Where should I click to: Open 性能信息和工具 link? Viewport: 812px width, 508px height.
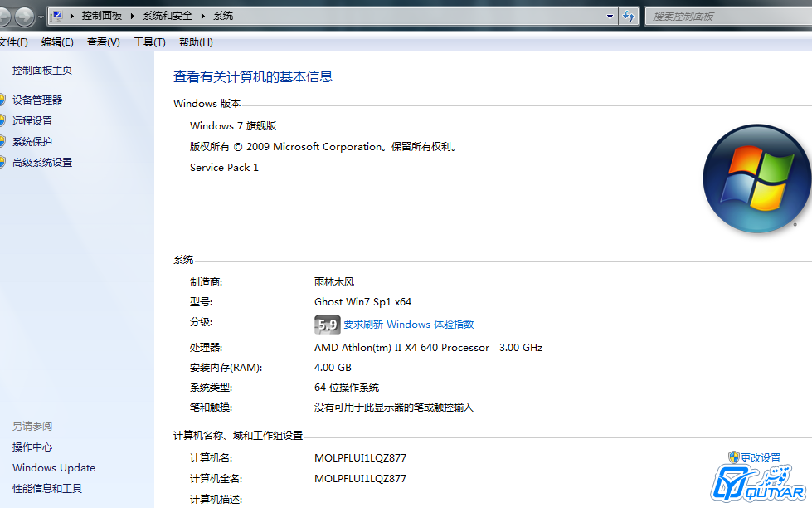47,488
